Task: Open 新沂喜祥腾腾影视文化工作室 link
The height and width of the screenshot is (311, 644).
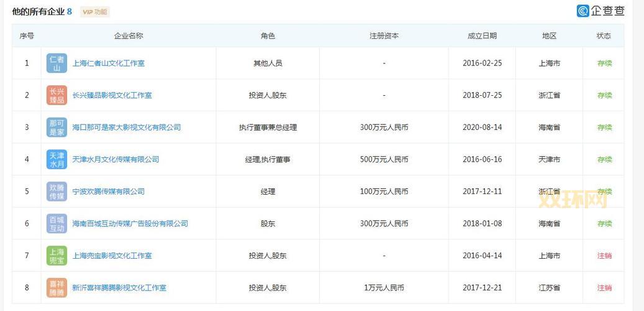Action: (119, 288)
